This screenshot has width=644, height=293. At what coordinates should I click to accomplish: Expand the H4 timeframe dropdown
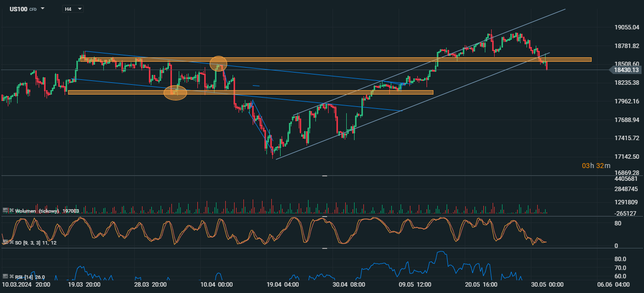tap(79, 9)
